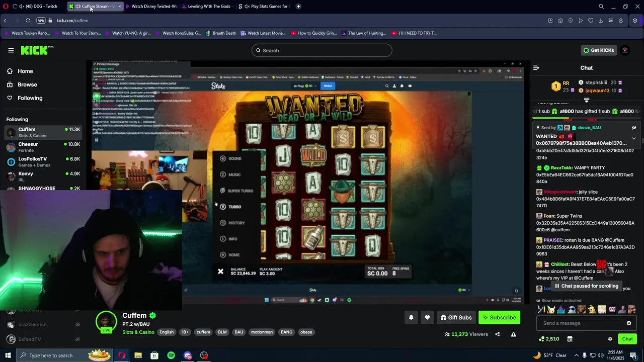
Task: Click the denzo_BAU username in pinned message
Action: (x=589, y=128)
